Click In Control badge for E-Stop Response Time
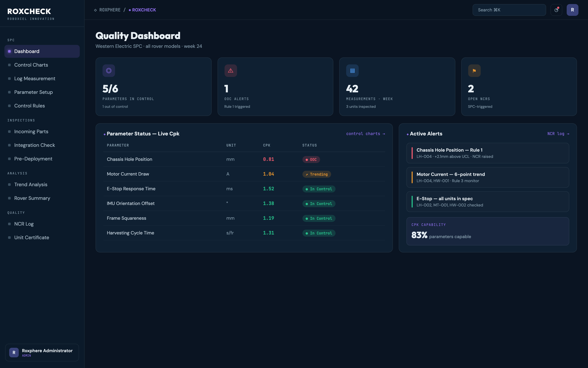Viewport: 588px width, 368px height. click(319, 189)
